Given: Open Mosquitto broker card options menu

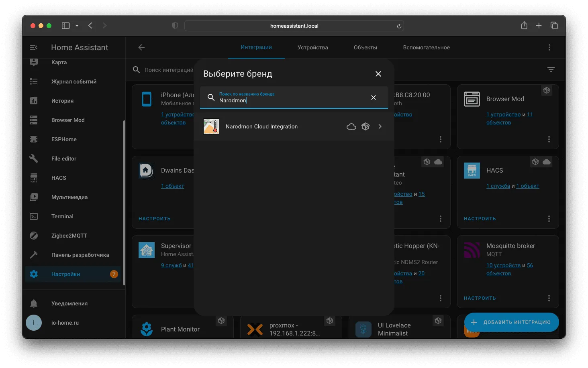Looking at the screenshot, I should tap(549, 298).
